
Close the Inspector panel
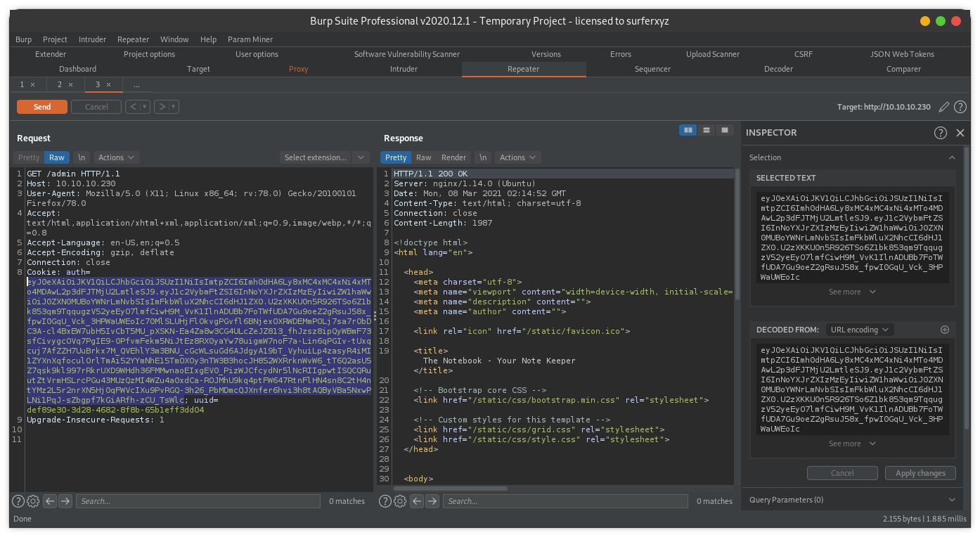click(960, 132)
